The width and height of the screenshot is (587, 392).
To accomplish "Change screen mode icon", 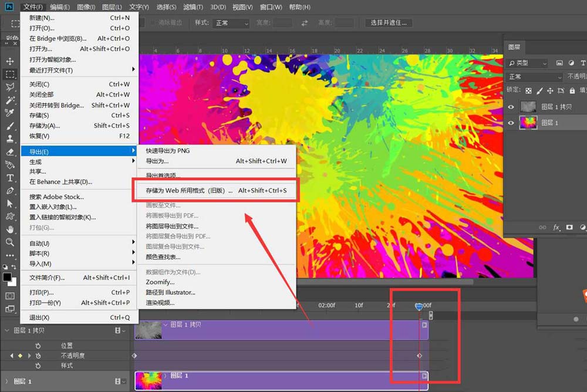I will [x=10, y=309].
